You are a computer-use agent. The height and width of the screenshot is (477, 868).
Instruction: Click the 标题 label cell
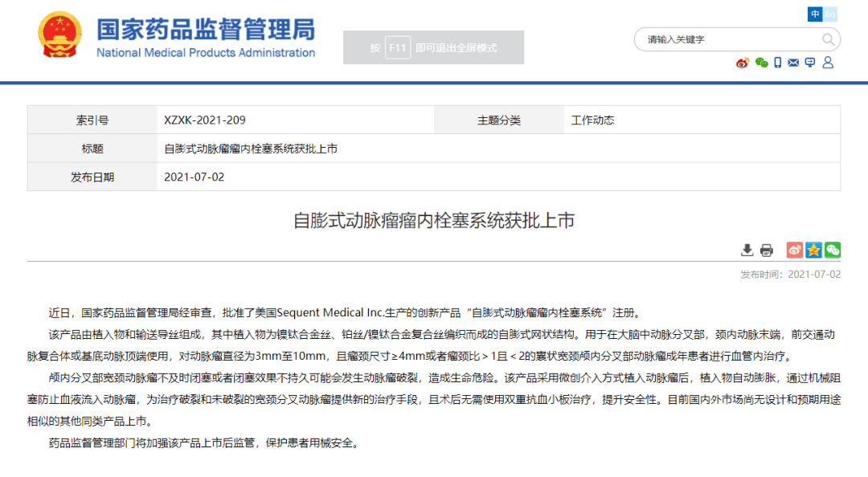92,149
